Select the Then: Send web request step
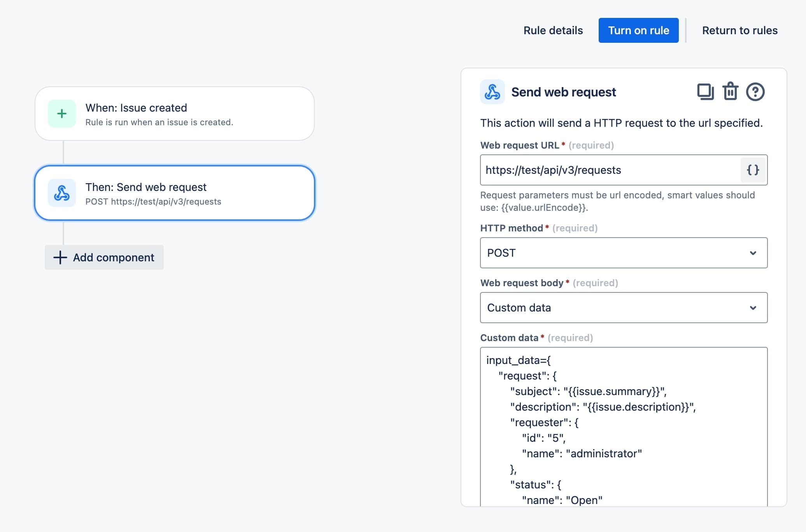The image size is (806, 532). tap(175, 193)
